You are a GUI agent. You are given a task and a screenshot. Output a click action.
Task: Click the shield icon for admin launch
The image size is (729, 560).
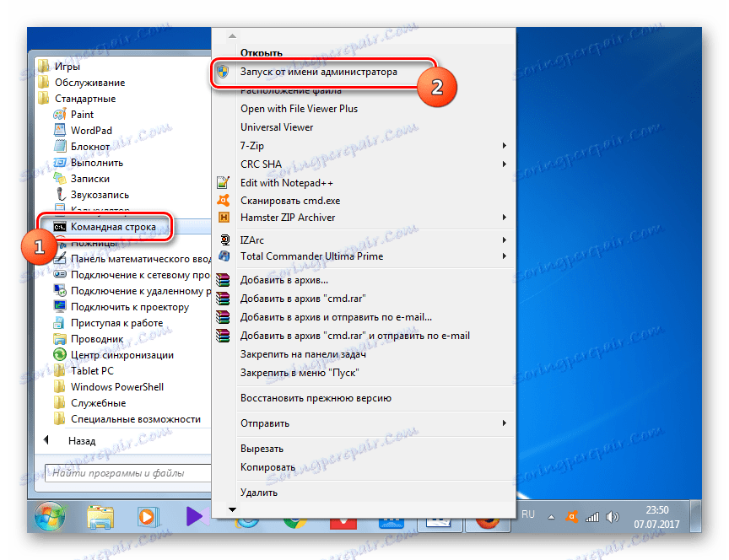[x=223, y=72]
